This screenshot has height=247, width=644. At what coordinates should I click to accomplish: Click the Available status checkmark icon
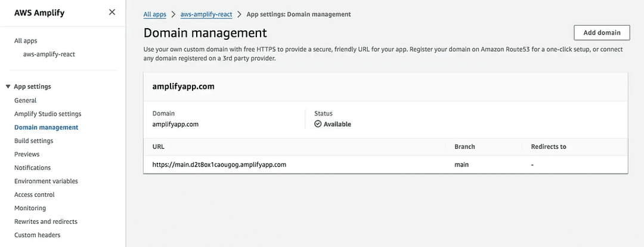318,124
